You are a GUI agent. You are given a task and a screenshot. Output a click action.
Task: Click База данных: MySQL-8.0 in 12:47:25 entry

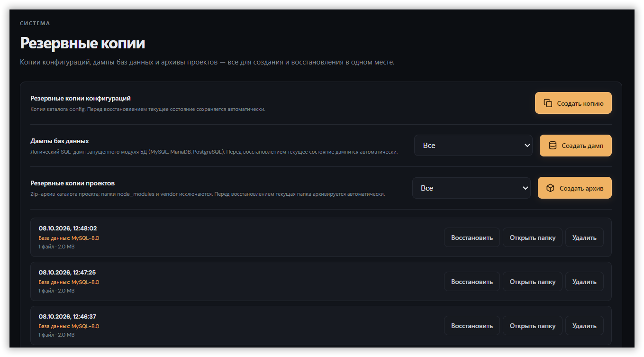[x=69, y=282]
